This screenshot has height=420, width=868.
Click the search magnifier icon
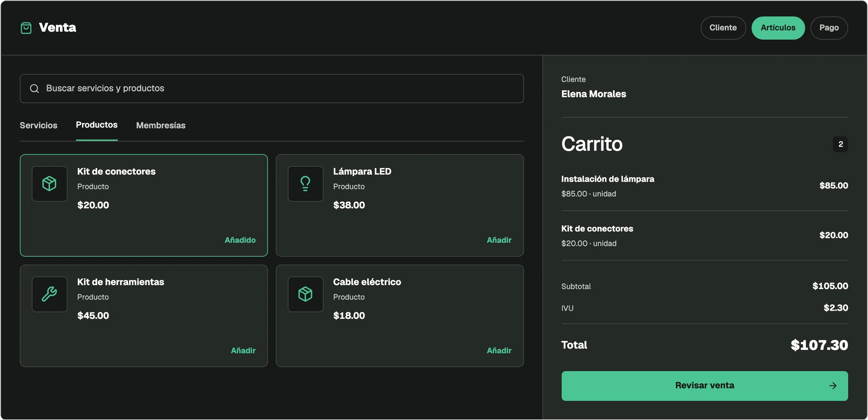tap(34, 89)
